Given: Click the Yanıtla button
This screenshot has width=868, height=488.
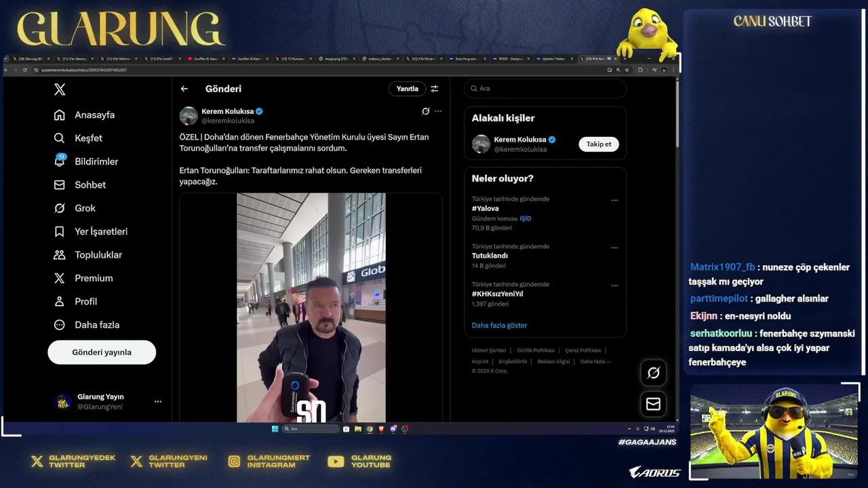Looking at the screenshot, I should pos(408,89).
